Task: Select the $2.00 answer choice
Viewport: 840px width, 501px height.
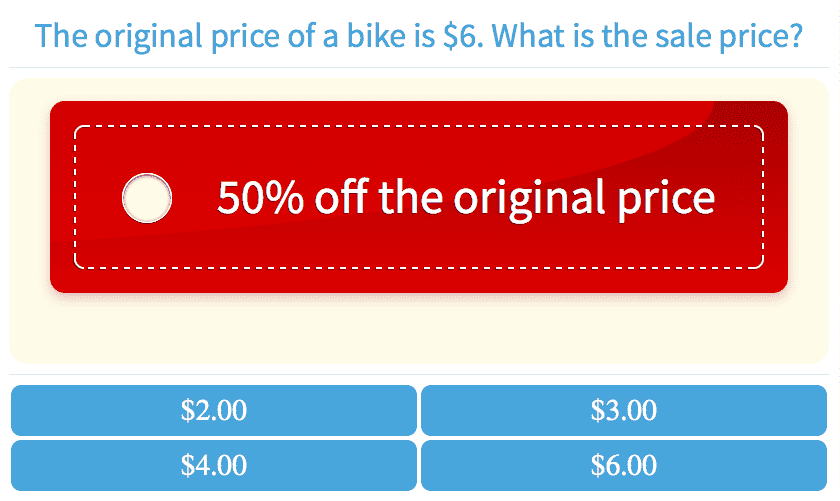Action: (x=213, y=410)
